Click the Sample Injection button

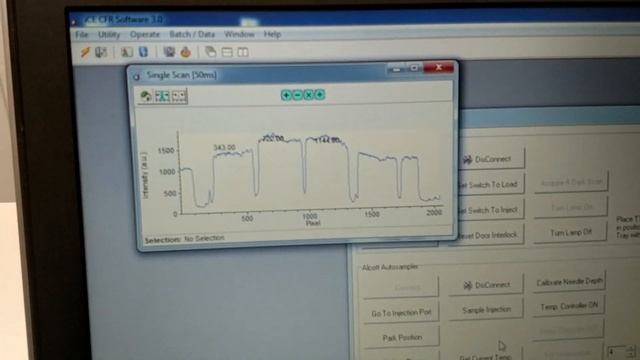(x=486, y=310)
